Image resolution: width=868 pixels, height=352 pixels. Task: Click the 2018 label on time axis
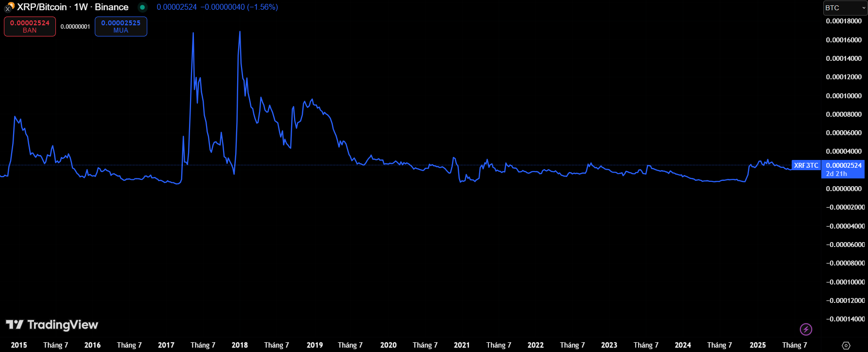240,345
